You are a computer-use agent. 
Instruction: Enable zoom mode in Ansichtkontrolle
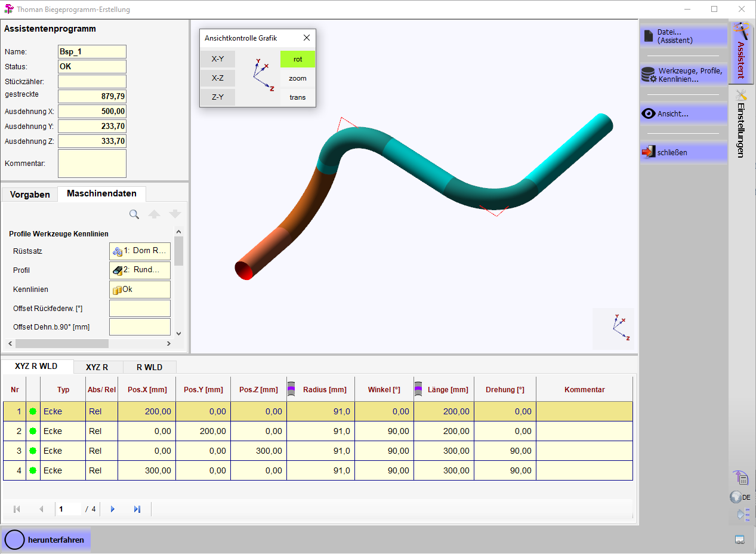297,78
